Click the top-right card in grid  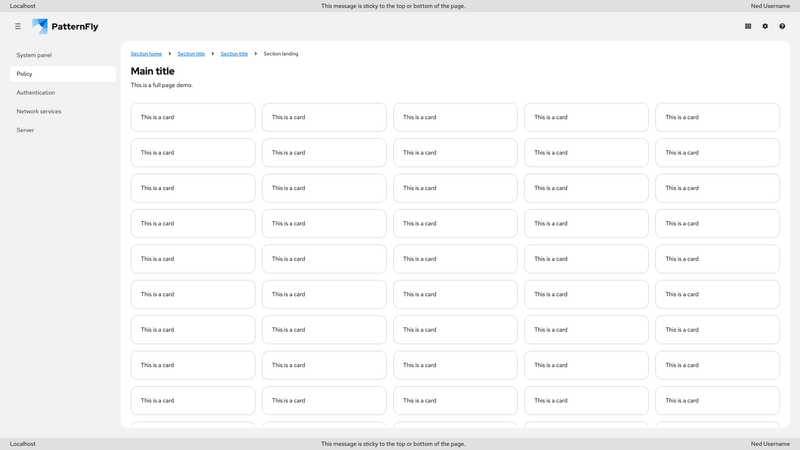[x=717, y=117]
